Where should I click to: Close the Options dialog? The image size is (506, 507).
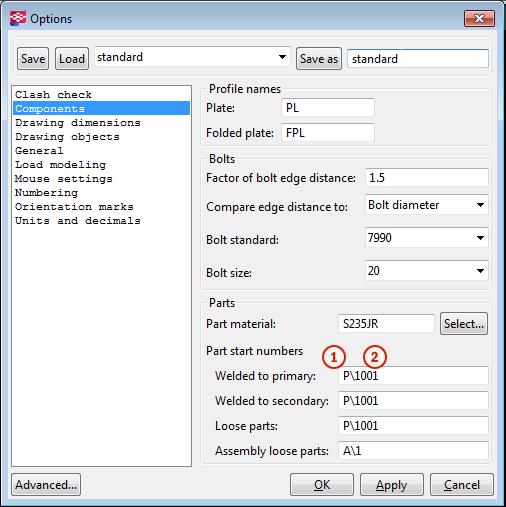coord(479,19)
